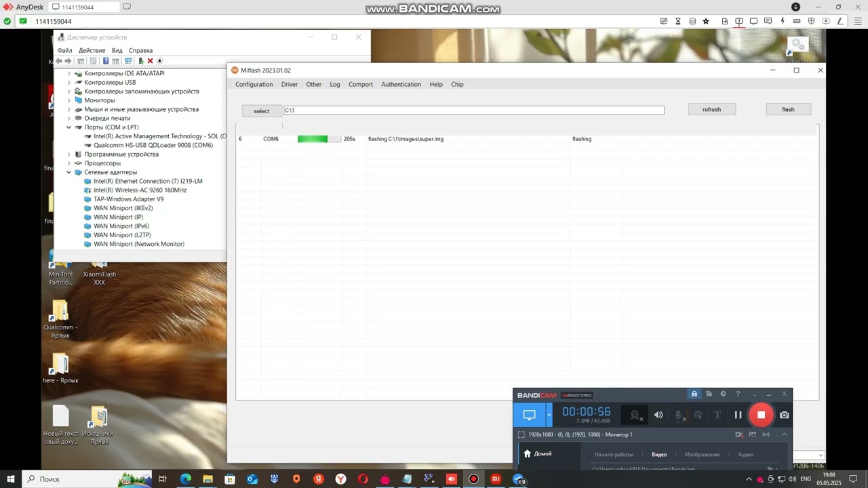The height and width of the screenshot is (488, 868).
Task: Select TAP-Windows Adapter V9
Action: coord(128,199)
